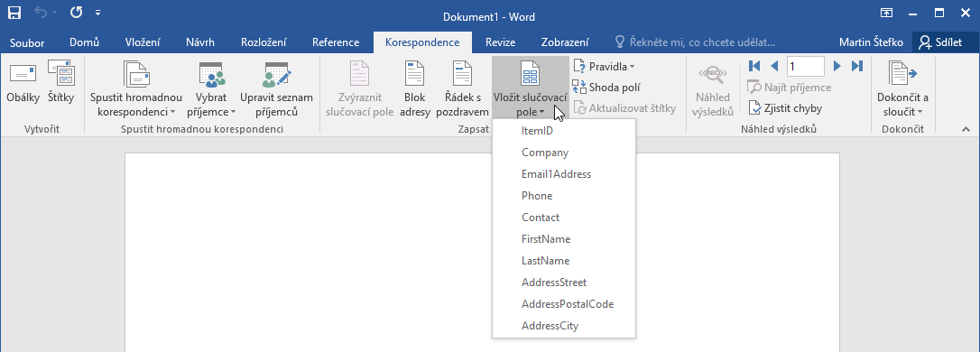Viewport: 980px width, 352px height.
Task: Go to first record arrow
Action: click(x=753, y=66)
